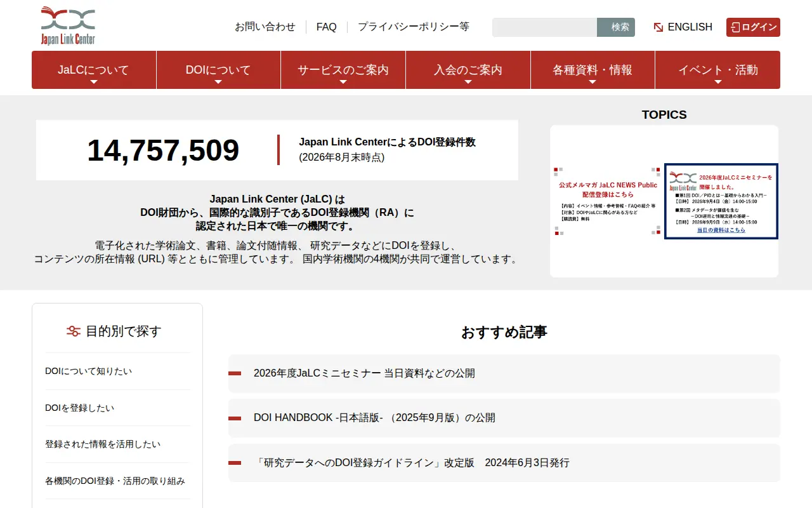Open the お問い合わせ link
The image size is (812, 508).
(265, 27)
